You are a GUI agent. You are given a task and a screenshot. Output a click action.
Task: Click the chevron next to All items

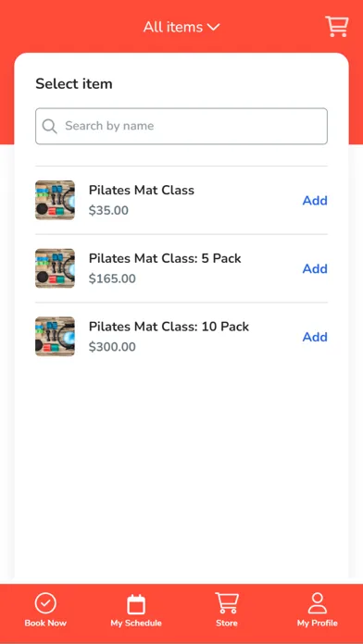(x=213, y=27)
